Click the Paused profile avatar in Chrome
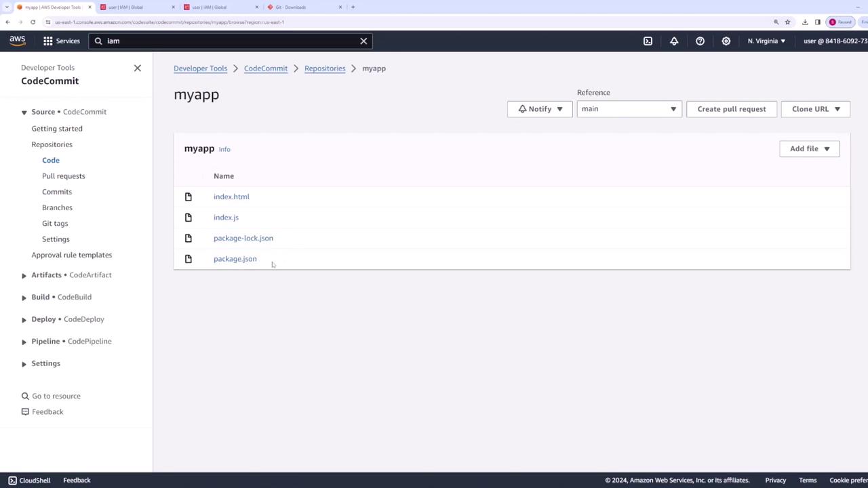Screen dimensions: 868x488 (840, 22)
